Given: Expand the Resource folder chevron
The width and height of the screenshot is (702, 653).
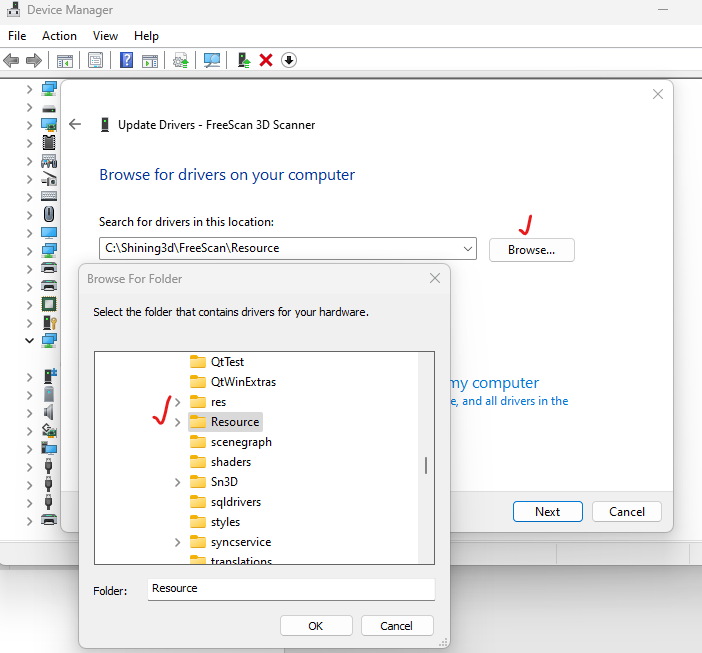Looking at the screenshot, I should pos(178,422).
